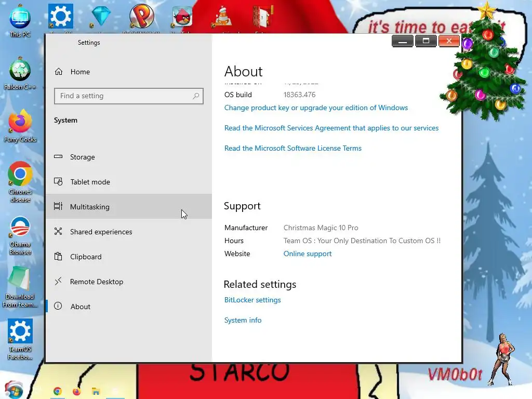The image size is (532, 399).
Task: Open Download From team notepad icon
Action: tap(20, 287)
